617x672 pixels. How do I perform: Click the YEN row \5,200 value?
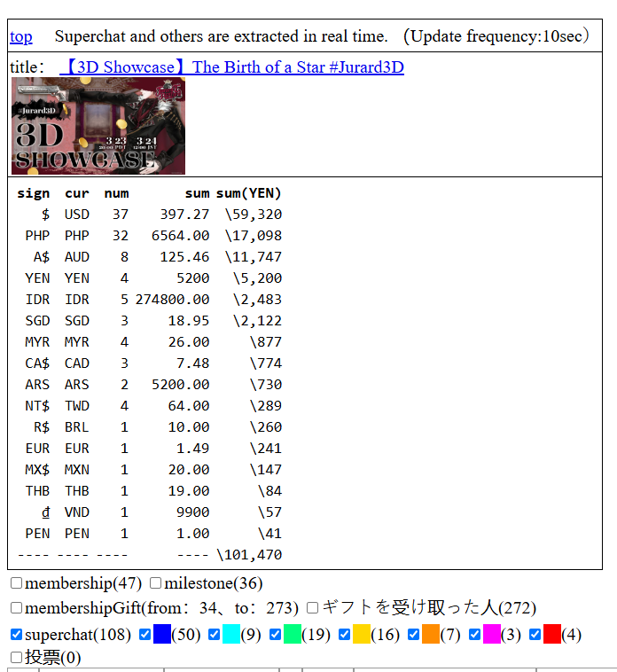(x=257, y=278)
